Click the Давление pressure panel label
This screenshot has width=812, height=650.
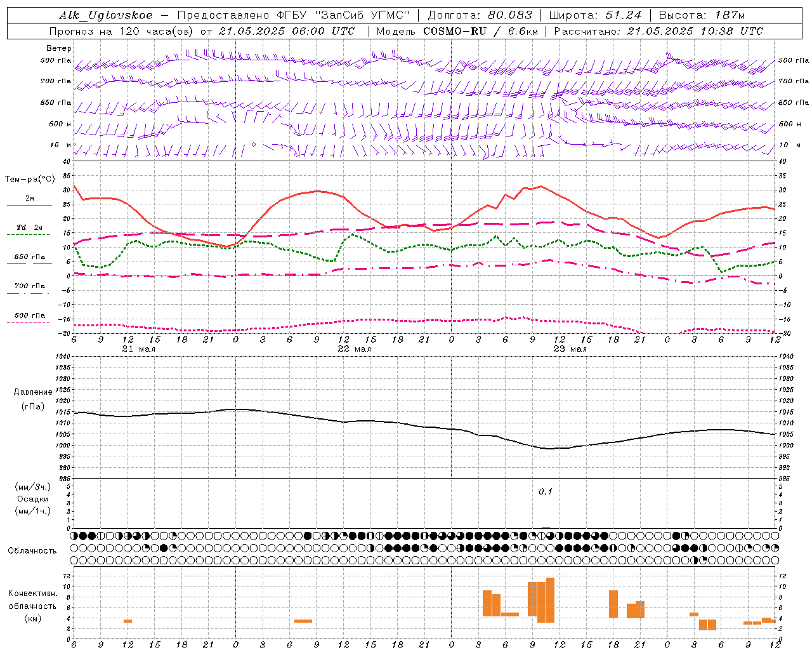pos(33,392)
